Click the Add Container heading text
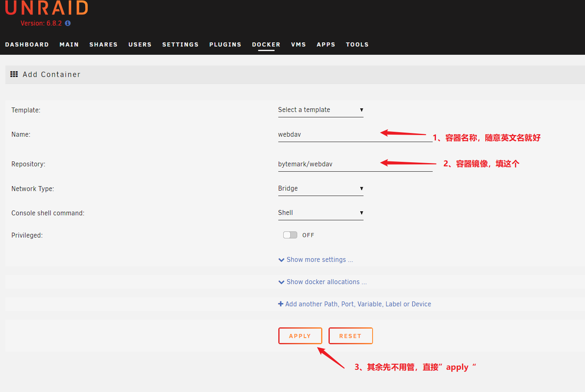 click(52, 75)
